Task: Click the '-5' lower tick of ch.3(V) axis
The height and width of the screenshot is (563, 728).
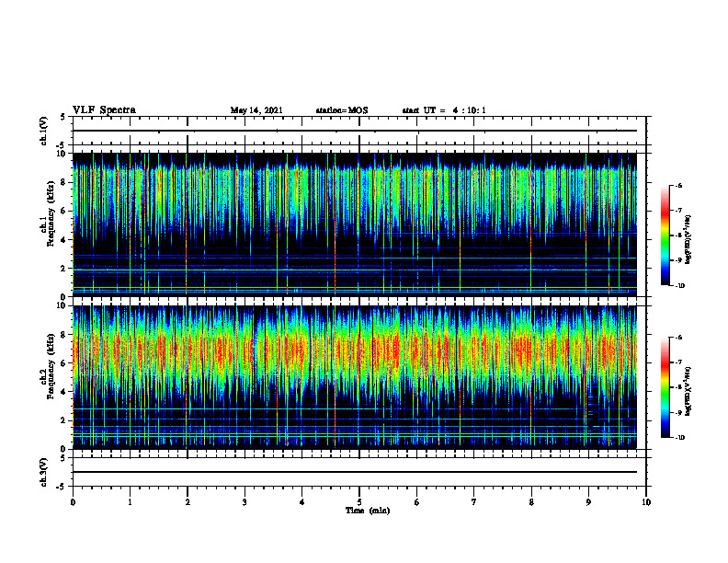Action: point(62,487)
